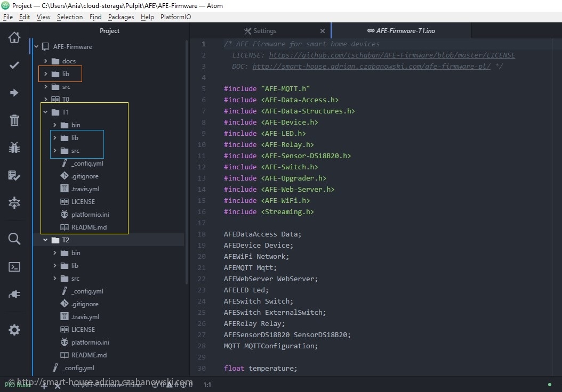Click the platformio.ini alien icon under T1
The image size is (562, 392).
[x=65, y=215]
